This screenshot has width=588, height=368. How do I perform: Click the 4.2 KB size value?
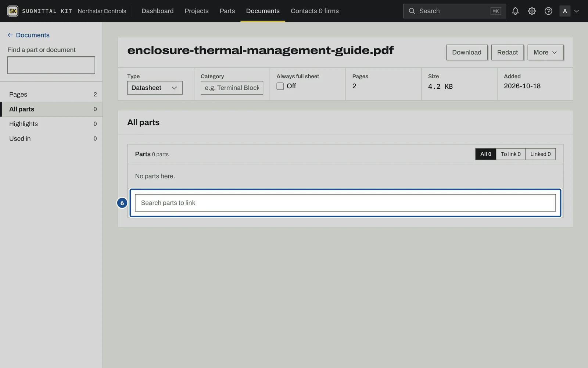[x=440, y=86]
